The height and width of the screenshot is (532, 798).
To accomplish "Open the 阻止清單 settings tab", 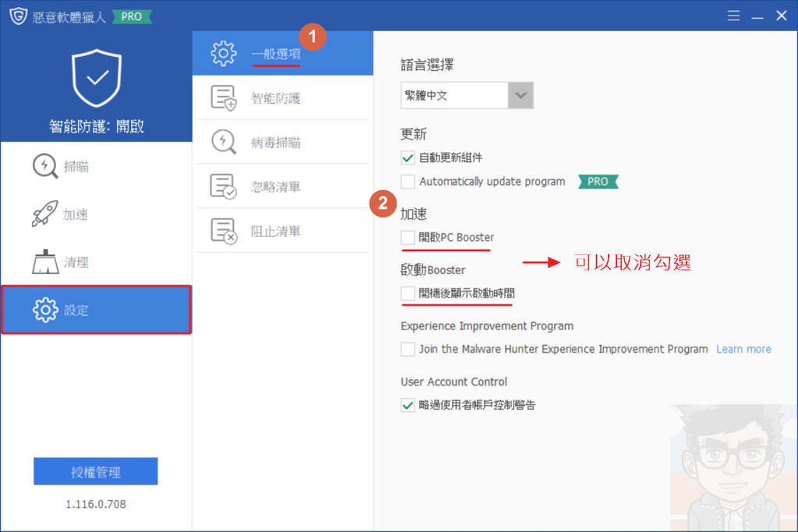I will pos(283,231).
